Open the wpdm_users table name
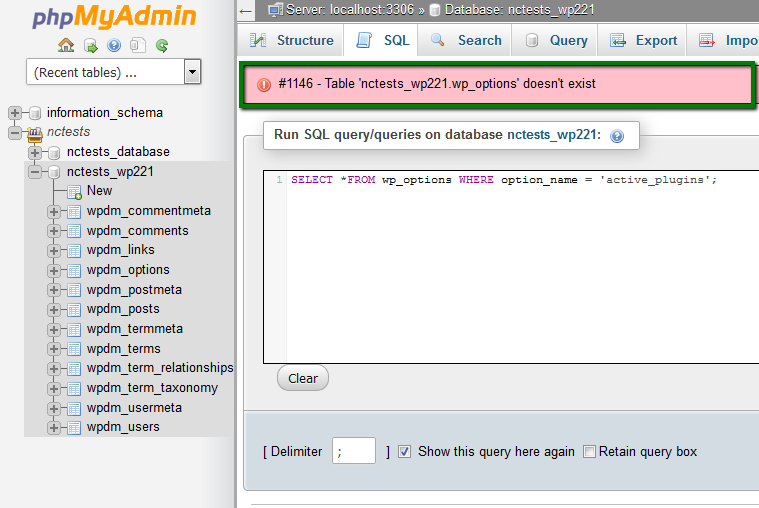Viewport: 759px width, 508px height. pyautogui.click(x=123, y=427)
